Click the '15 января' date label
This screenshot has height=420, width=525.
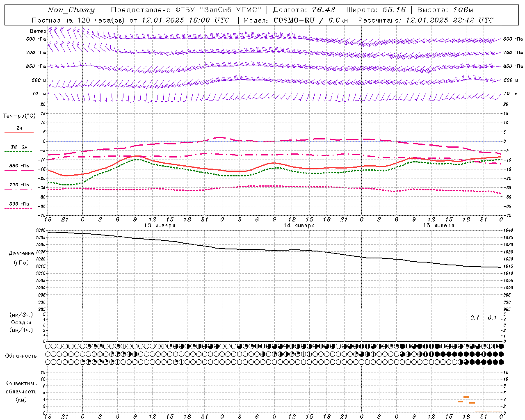tap(438, 226)
